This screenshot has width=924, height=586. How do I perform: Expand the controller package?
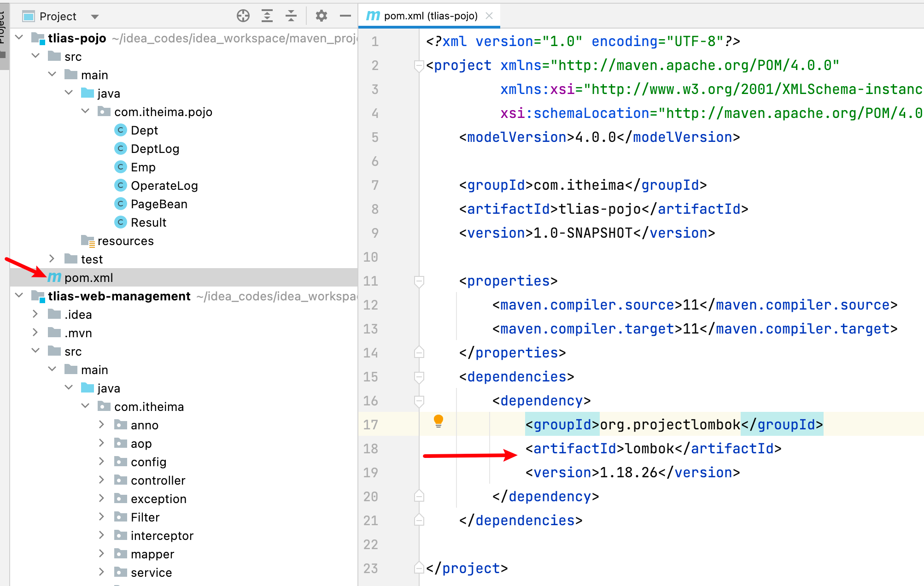[101, 480]
